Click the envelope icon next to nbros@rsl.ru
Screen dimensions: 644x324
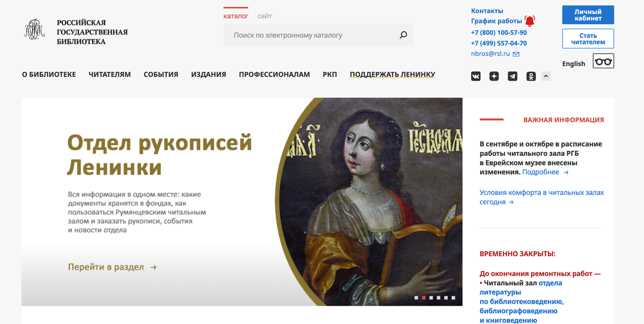[516, 54]
